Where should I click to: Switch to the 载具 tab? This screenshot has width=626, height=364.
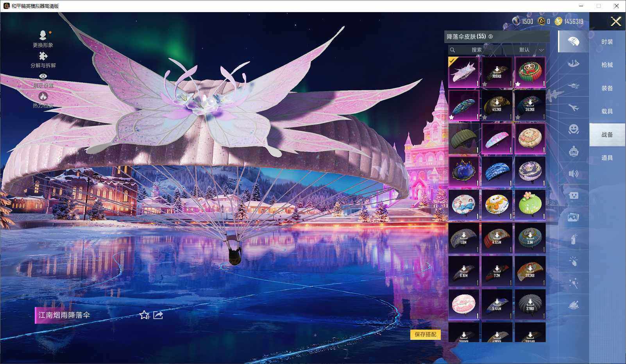click(x=607, y=111)
